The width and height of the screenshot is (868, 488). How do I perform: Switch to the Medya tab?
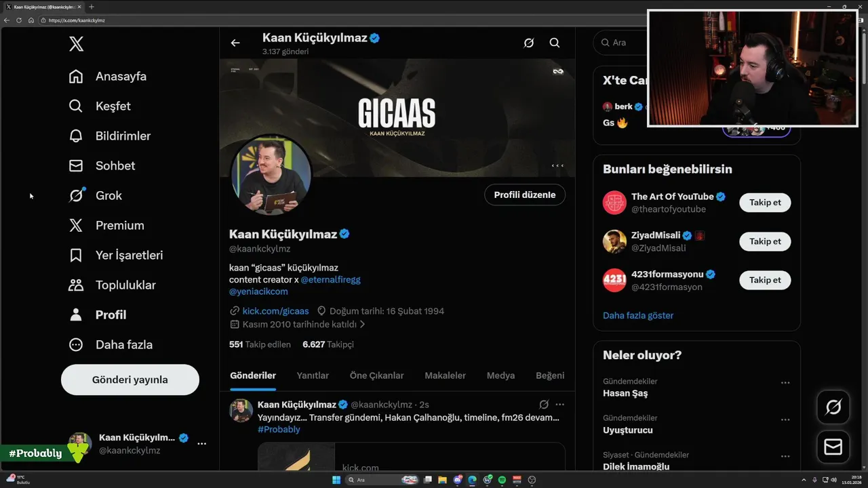(x=500, y=375)
